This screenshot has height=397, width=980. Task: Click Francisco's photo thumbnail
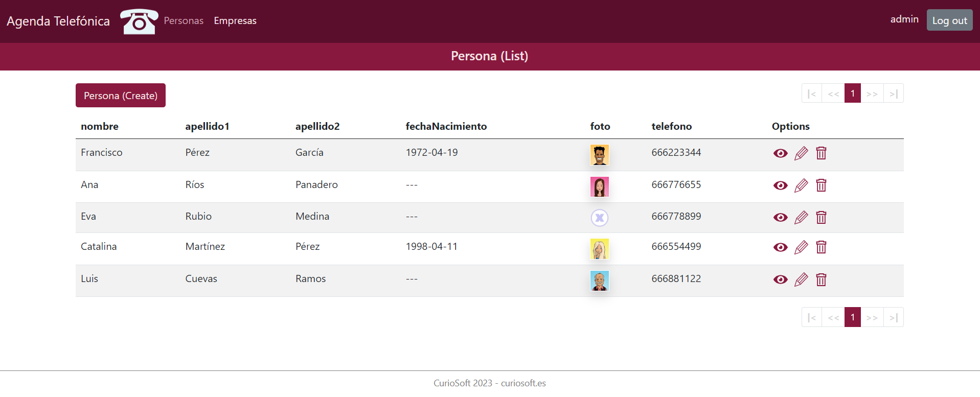coord(599,155)
